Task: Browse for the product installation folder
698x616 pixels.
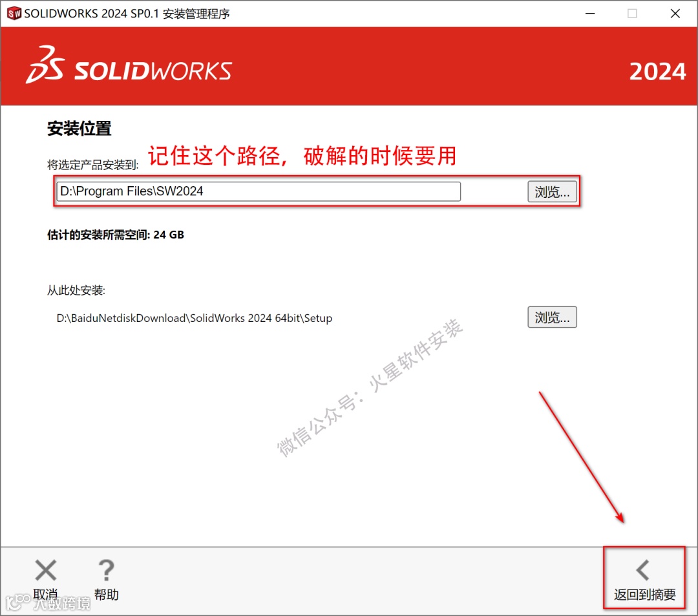Action: 552,192
